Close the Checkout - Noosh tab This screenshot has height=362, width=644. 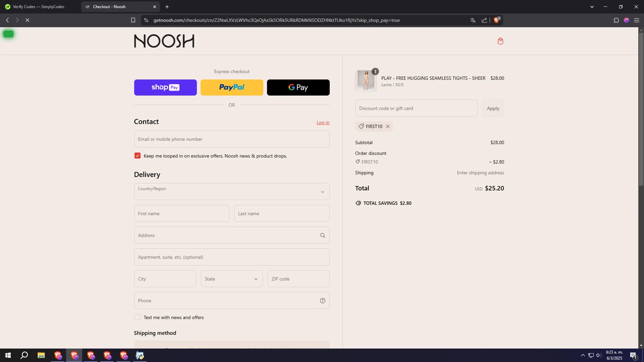pos(155,7)
